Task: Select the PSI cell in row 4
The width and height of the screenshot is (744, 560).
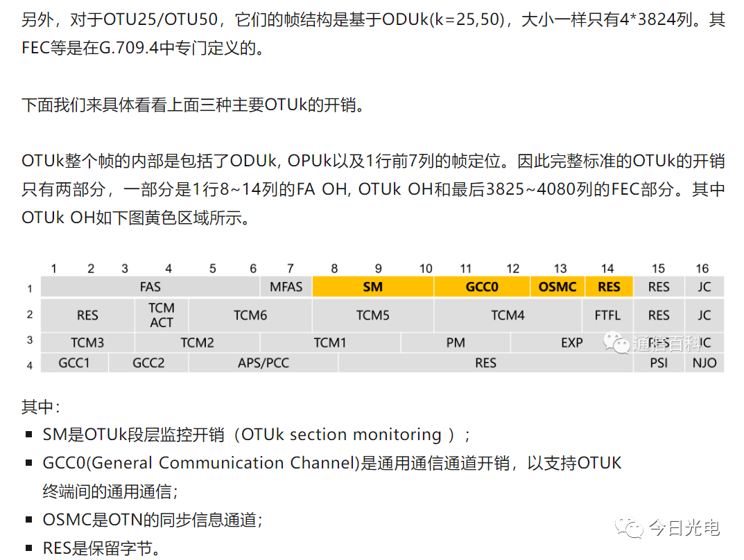Action: click(x=658, y=362)
